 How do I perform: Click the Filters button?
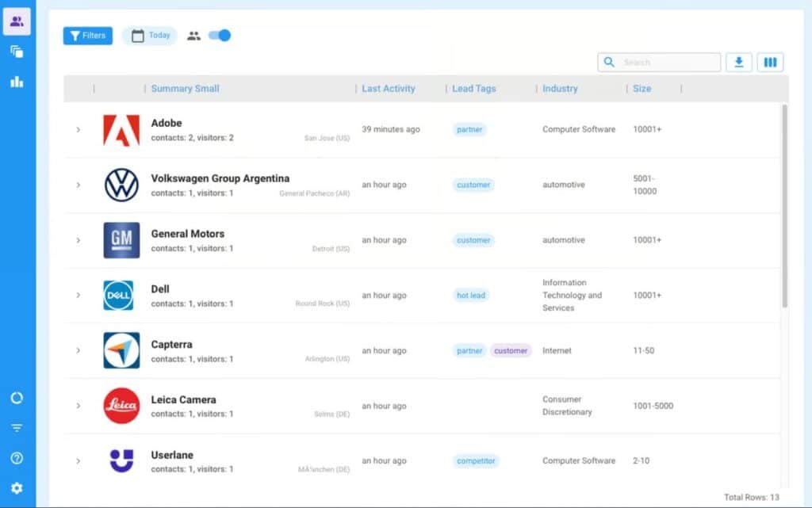click(88, 36)
